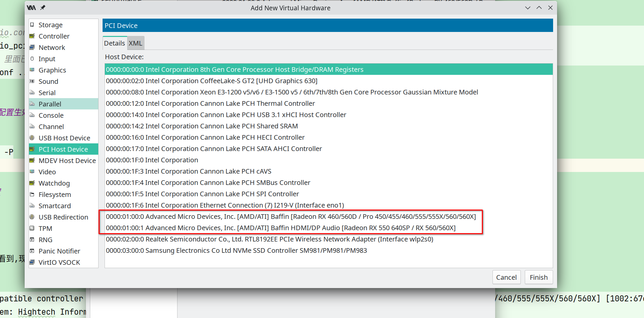Select the Storage icon in hardware list
Viewport: 644px width, 318px height.
point(32,25)
